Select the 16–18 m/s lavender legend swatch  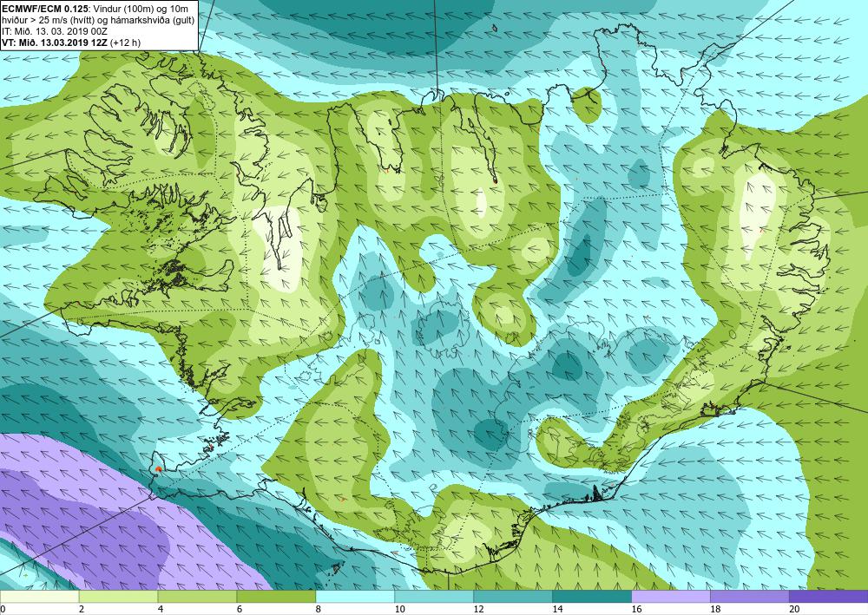click(671, 597)
